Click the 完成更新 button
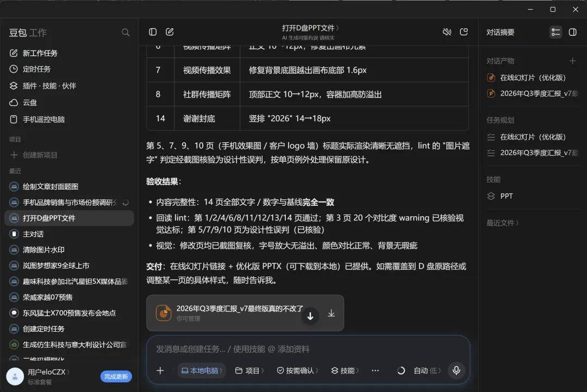 (116, 376)
